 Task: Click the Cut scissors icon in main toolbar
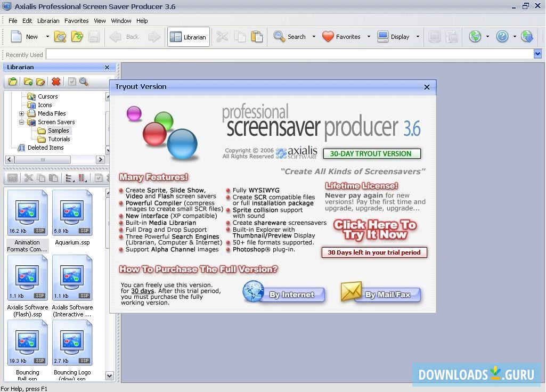pyautogui.click(x=222, y=37)
